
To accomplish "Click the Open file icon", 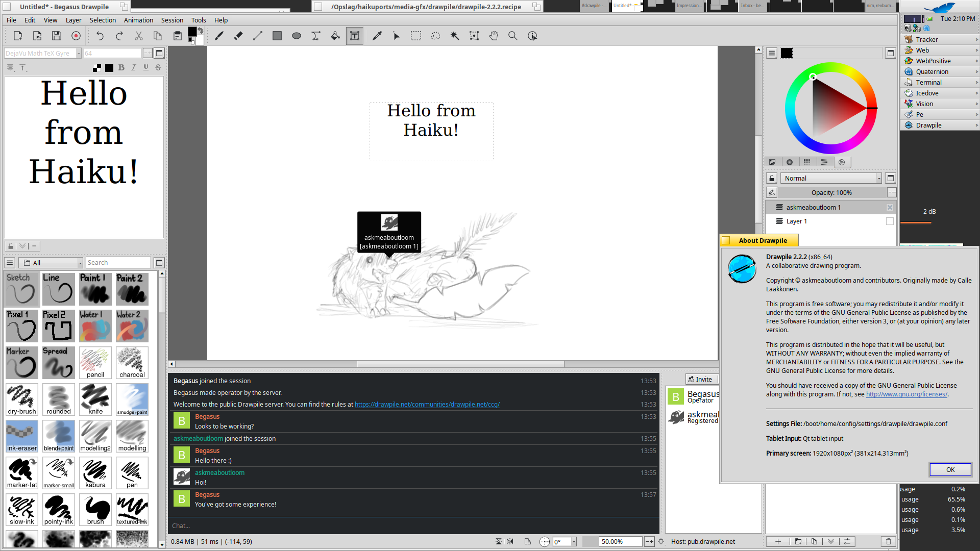I will click(37, 36).
